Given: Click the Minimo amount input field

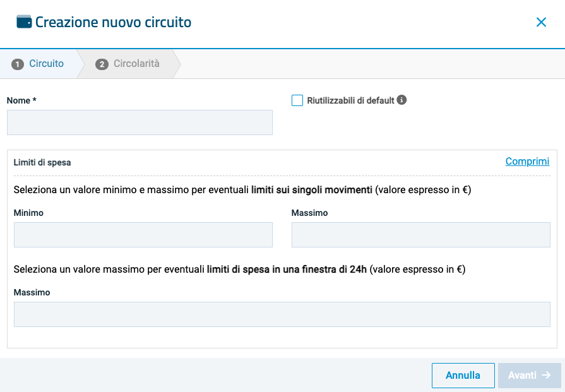Looking at the screenshot, I should tap(143, 235).
